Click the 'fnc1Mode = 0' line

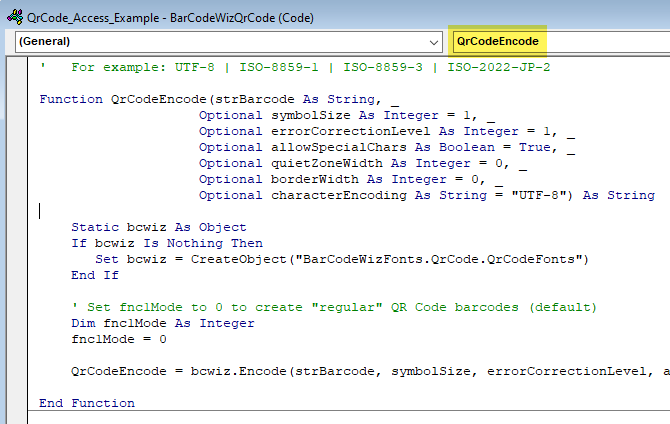tap(119, 339)
